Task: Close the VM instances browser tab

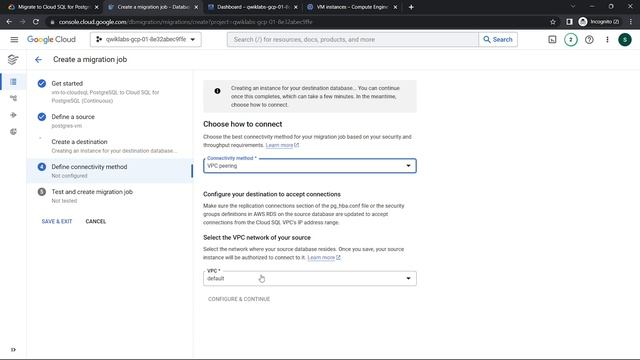Action: pos(395,7)
